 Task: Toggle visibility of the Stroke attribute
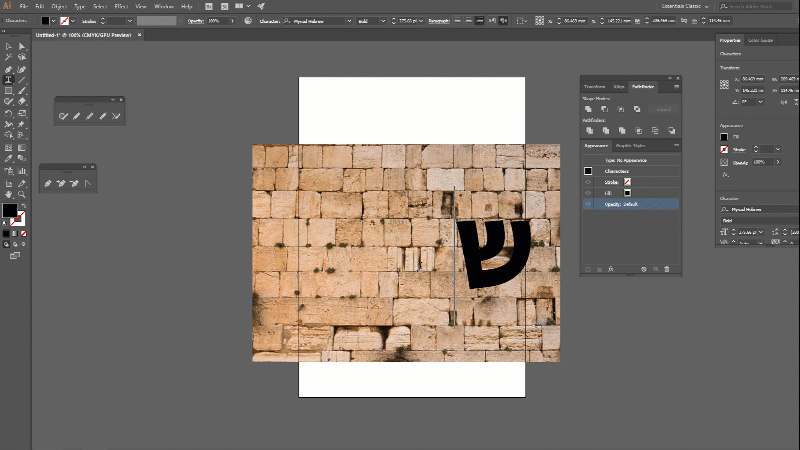(588, 181)
